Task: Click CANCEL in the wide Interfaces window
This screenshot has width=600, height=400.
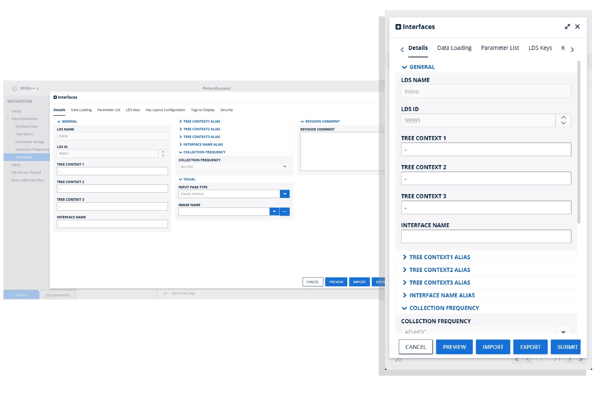Action: pyautogui.click(x=313, y=282)
